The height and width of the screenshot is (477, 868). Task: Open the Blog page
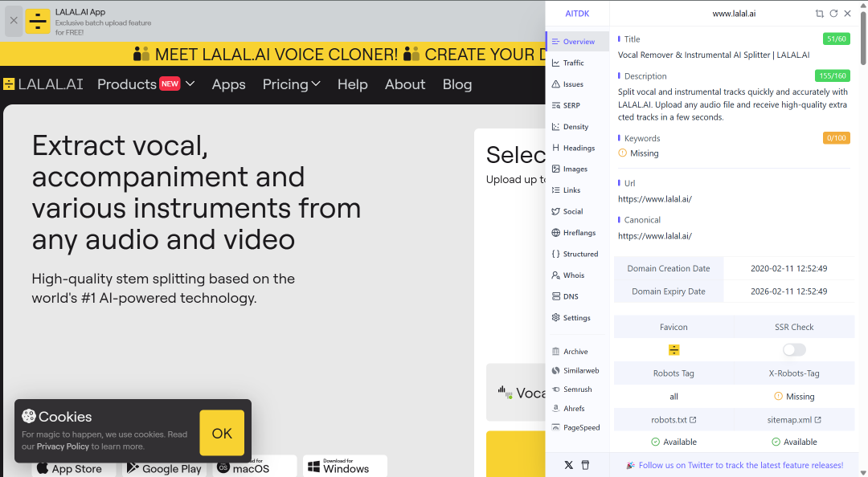click(x=457, y=84)
